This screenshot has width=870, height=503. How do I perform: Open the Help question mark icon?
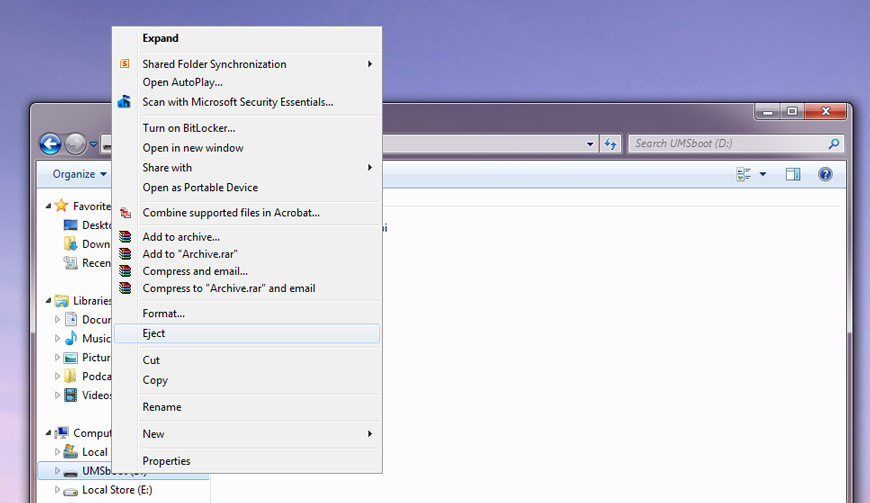point(825,174)
